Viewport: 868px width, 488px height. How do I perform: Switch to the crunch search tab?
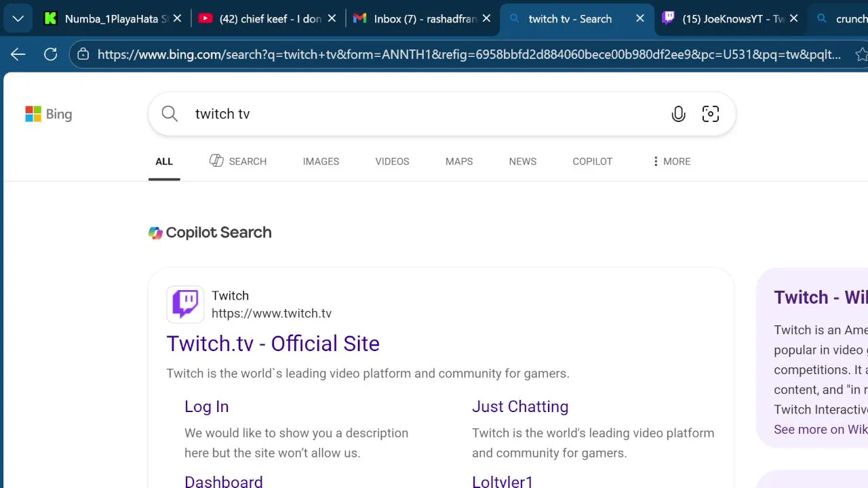click(x=839, y=19)
